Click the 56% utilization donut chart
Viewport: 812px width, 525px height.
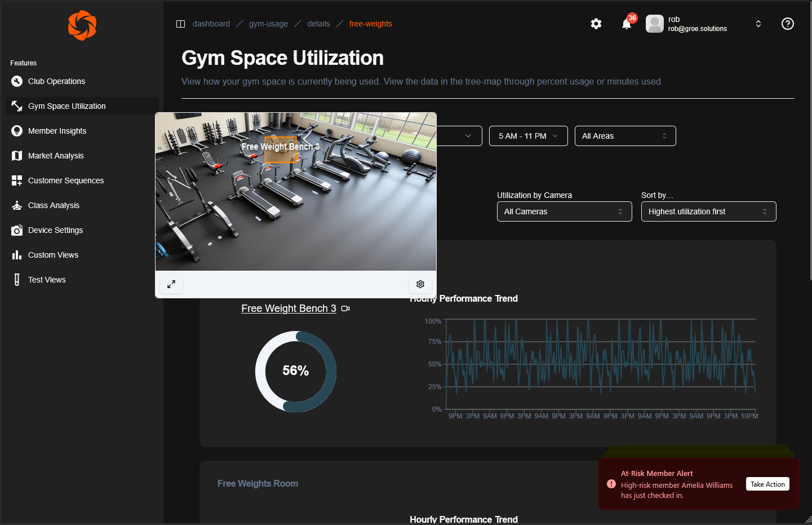click(296, 371)
